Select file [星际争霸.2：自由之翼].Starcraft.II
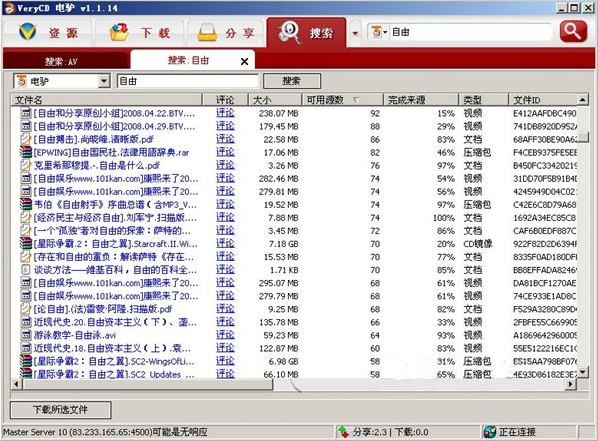 tap(116, 244)
